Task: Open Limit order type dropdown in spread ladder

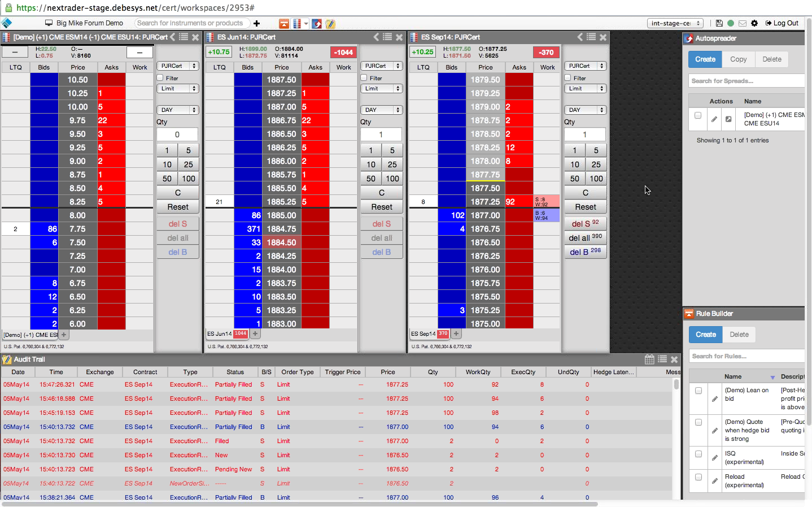Action: coord(178,89)
